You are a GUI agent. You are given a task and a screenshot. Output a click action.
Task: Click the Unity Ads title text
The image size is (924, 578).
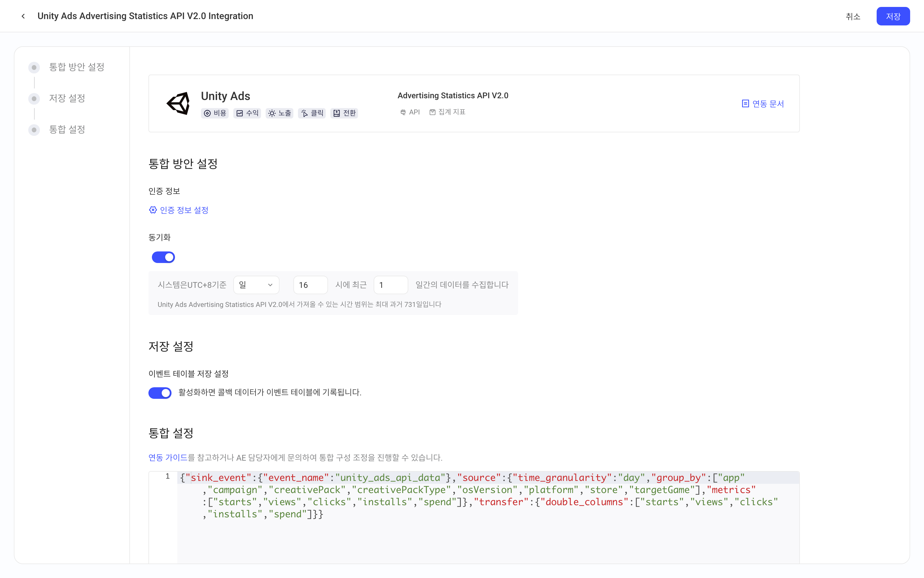(225, 96)
